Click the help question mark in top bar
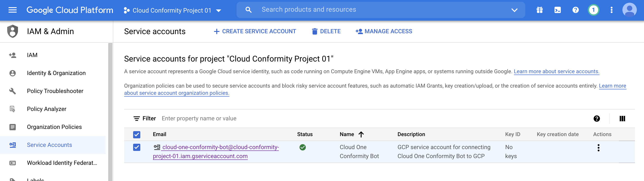The width and height of the screenshot is (644, 181). click(x=575, y=10)
